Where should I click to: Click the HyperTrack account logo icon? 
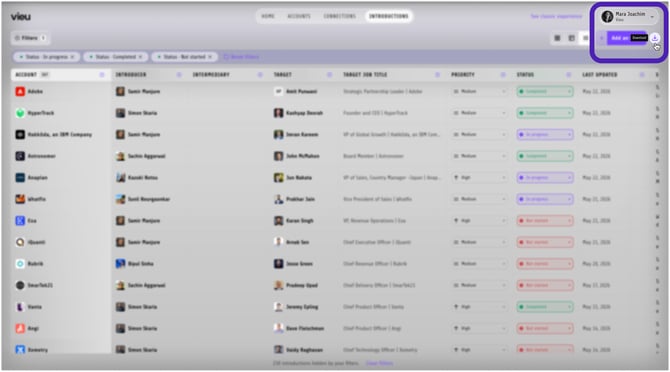(x=20, y=113)
